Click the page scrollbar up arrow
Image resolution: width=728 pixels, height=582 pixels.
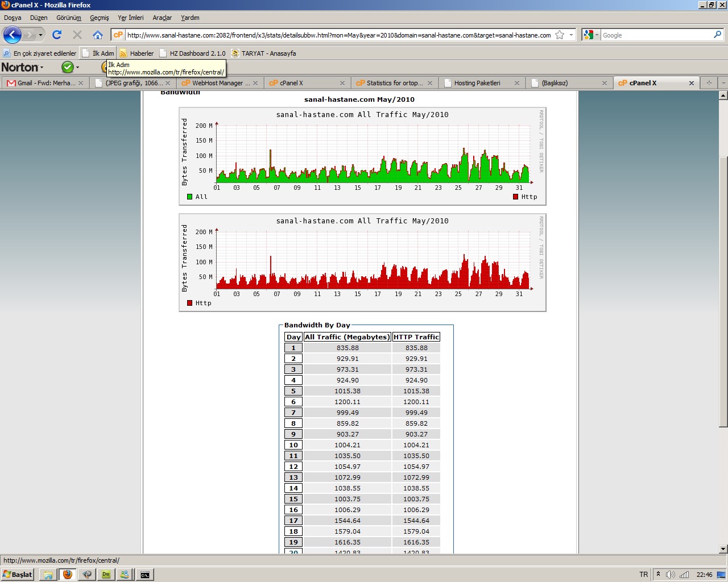pyautogui.click(x=723, y=95)
